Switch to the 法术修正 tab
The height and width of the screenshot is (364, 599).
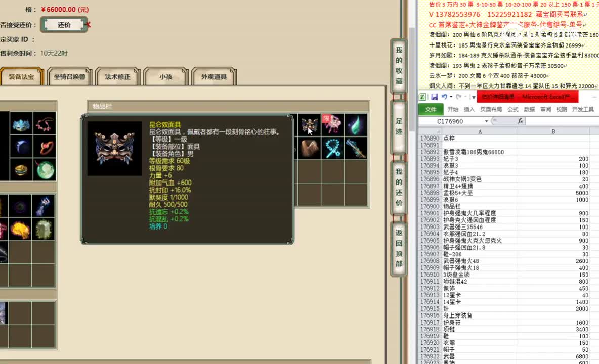pyautogui.click(x=118, y=77)
